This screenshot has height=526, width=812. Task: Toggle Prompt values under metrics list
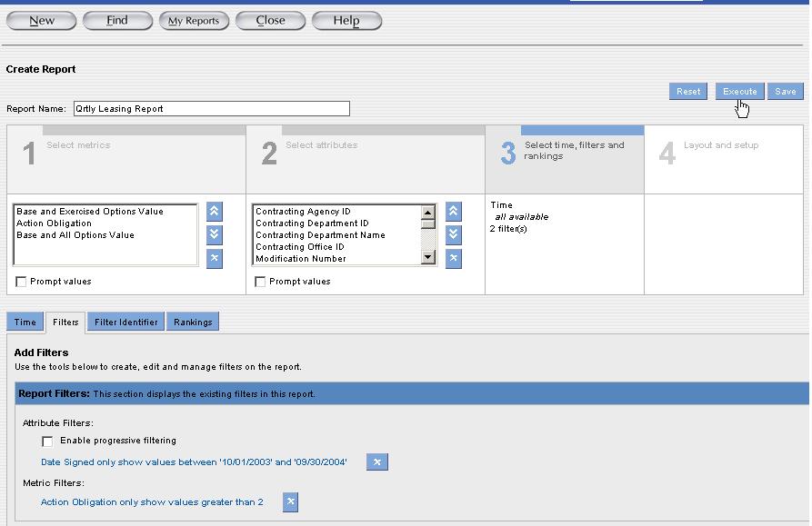point(21,282)
